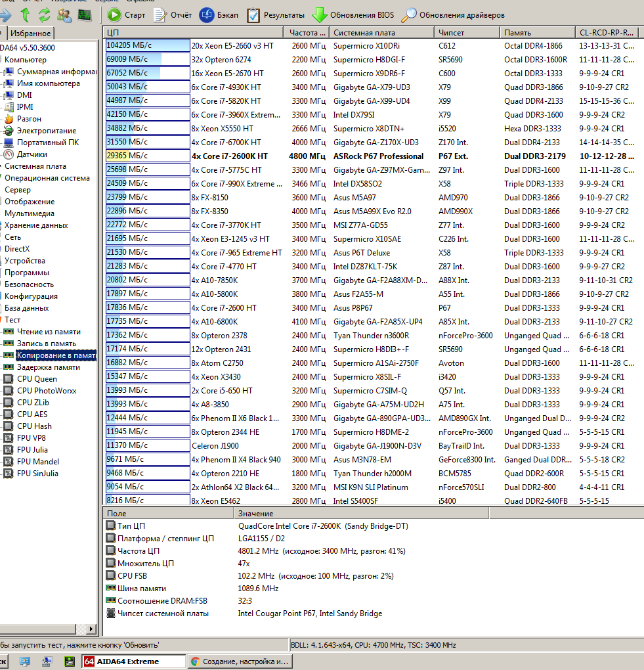Viewport: 644px width, 670px height.
Task: Open the Отчёт report tool
Action: point(173,15)
